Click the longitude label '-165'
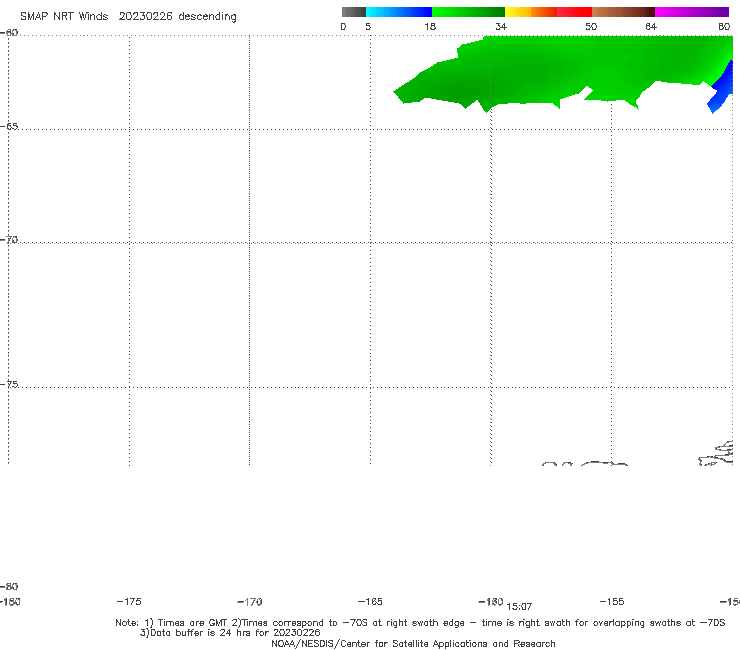 [370, 601]
